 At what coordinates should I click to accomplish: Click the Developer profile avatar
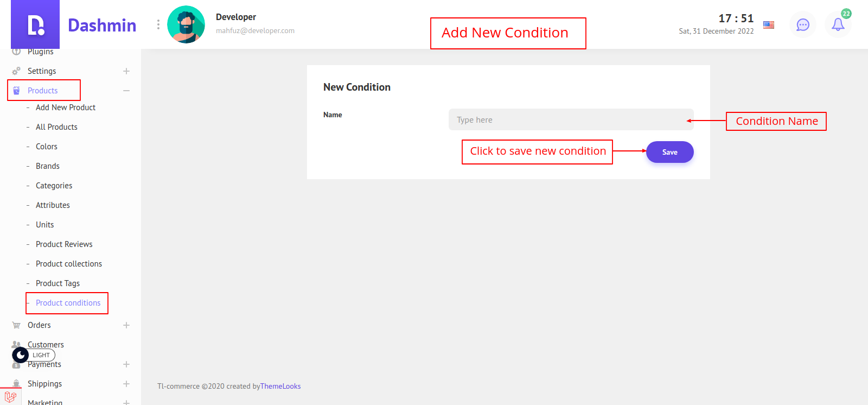186,24
